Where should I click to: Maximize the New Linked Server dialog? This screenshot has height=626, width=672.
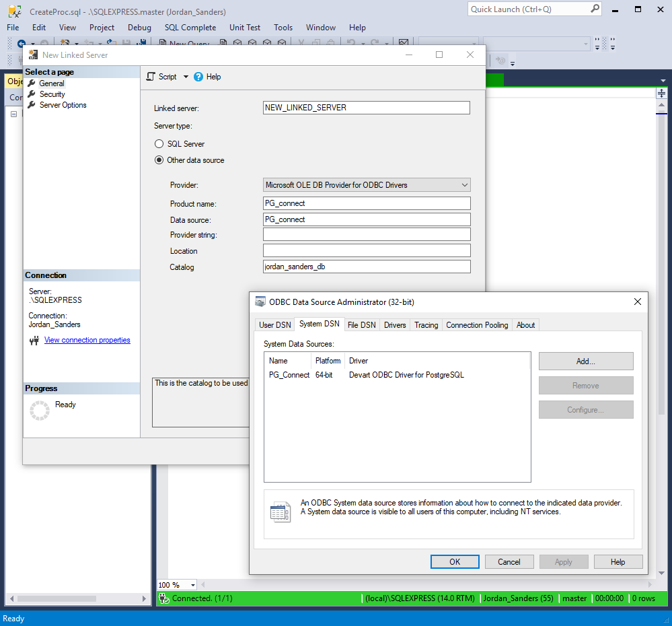tap(439, 55)
